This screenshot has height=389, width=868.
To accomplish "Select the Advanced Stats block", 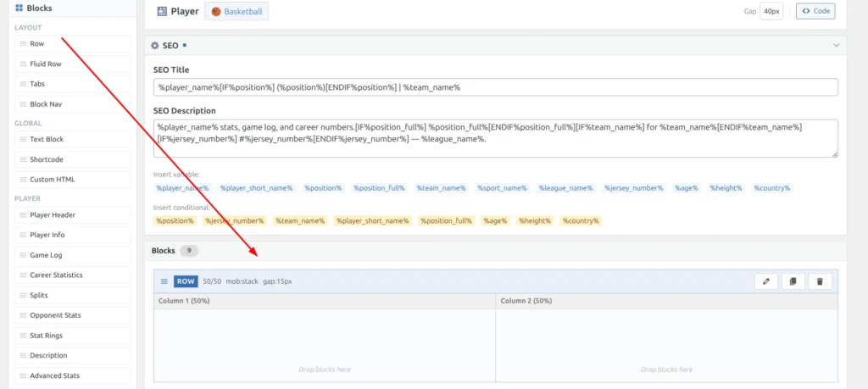I will click(x=73, y=375).
